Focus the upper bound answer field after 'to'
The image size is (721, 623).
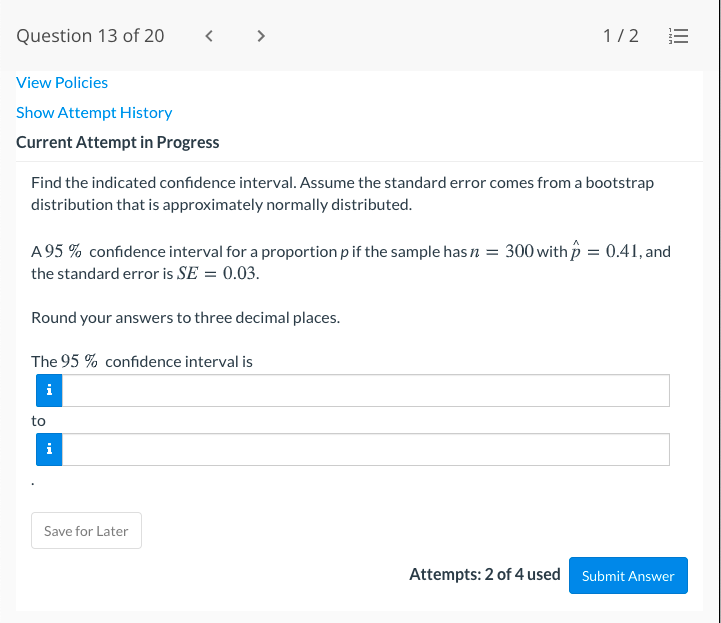click(365, 450)
